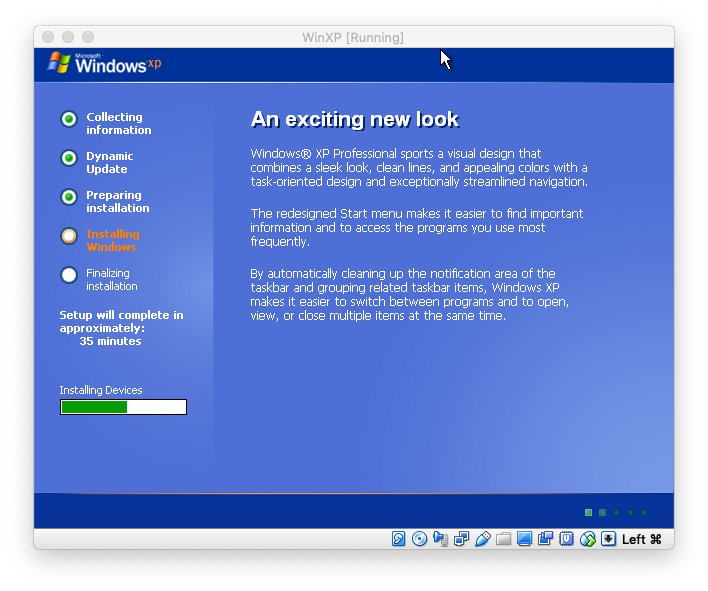Toggle the mouse integration status icon
This screenshot has width=708, height=591.
[588, 539]
